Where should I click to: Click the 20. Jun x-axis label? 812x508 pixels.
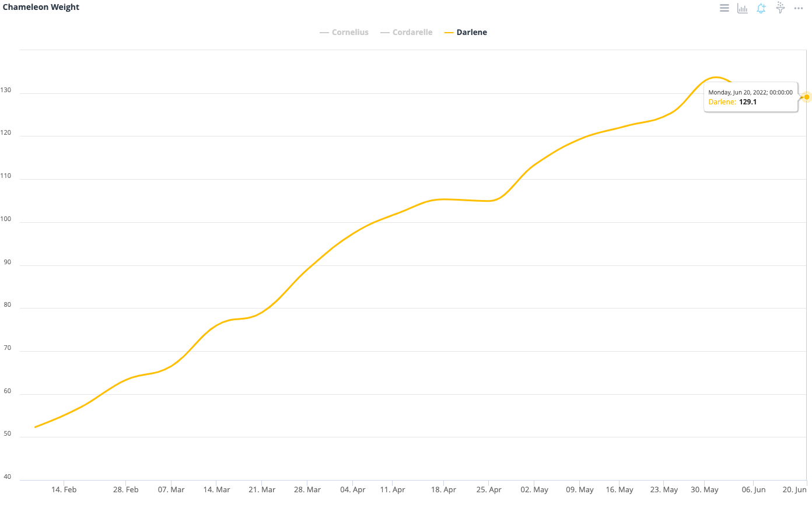794,490
